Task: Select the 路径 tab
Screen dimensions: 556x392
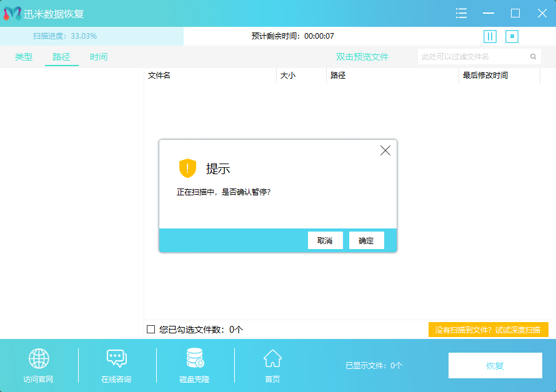Action: [61, 57]
